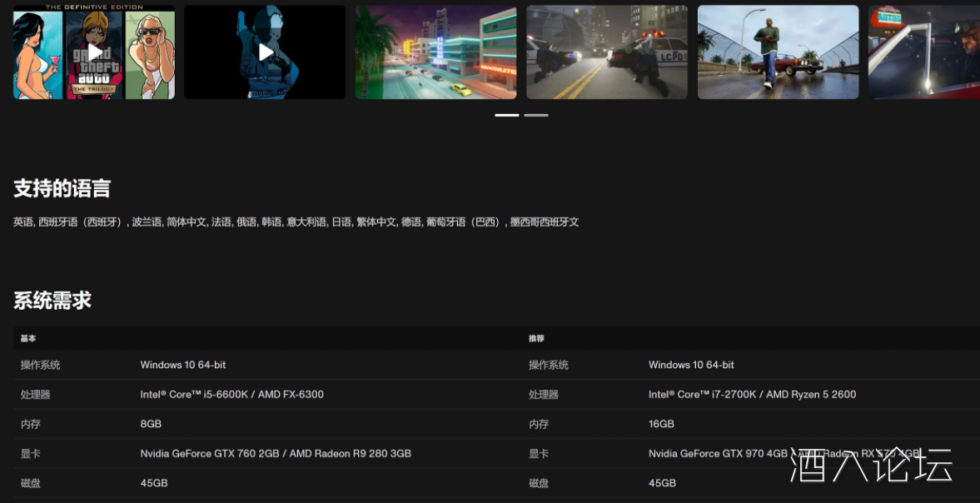980x503 pixels.
Task: Play the second trailer with dark silhouette
Action: point(265,52)
